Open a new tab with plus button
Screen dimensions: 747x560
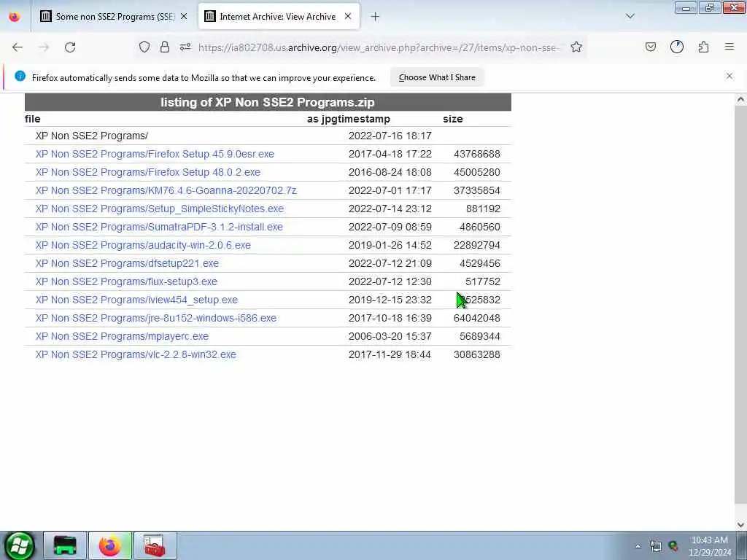pos(375,17)
